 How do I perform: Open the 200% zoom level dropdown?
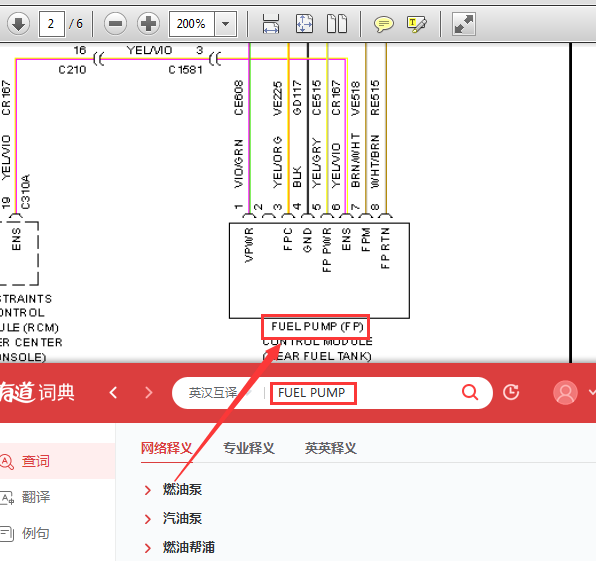click(226, 24)
